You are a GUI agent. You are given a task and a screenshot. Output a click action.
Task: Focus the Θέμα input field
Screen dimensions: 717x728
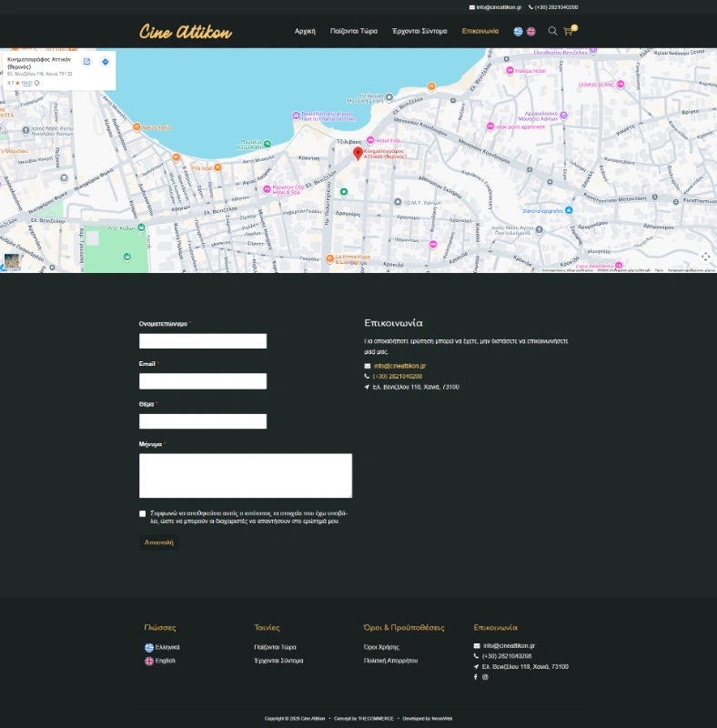[x=203, y=421]
